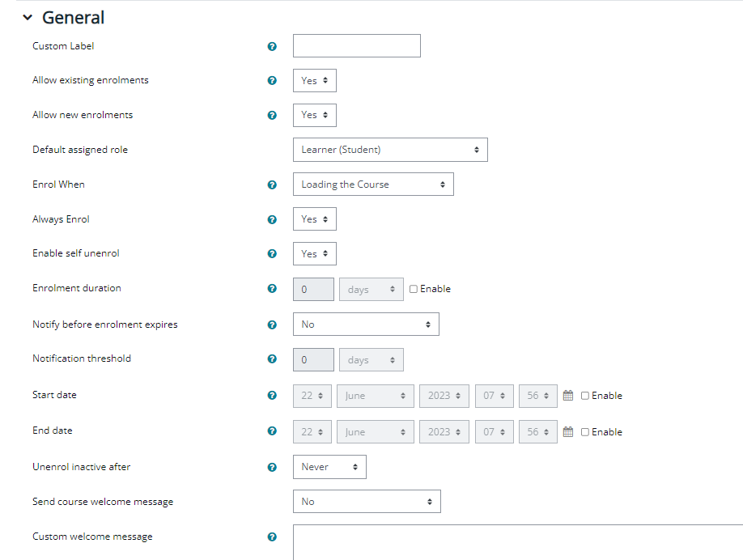Tick the Start date Enable checkbox
The height and width of the screenshot is (560, 743).
tap(585, 396)
